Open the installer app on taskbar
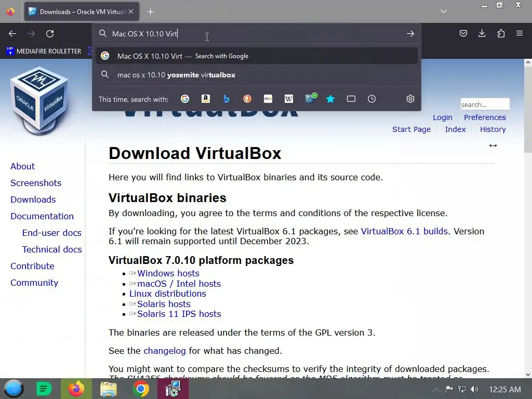This screenshot has height=399, width=532. (x=173, y=389)
